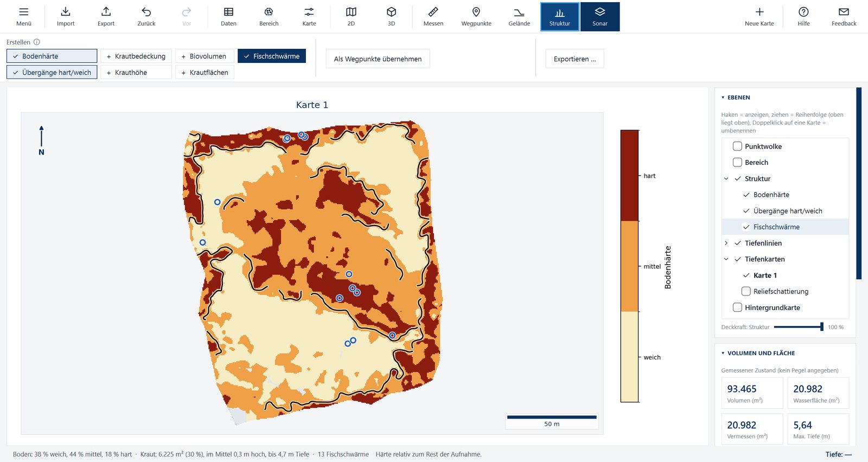Open the Daten table icon
This screenshot has width=868, height=462.
(x=228, y=12)
